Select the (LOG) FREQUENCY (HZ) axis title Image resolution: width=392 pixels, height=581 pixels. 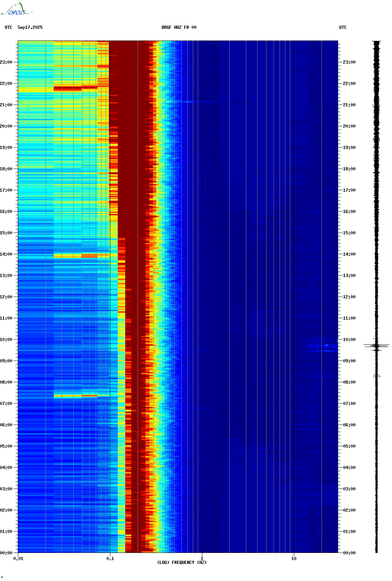pos(182,563)
